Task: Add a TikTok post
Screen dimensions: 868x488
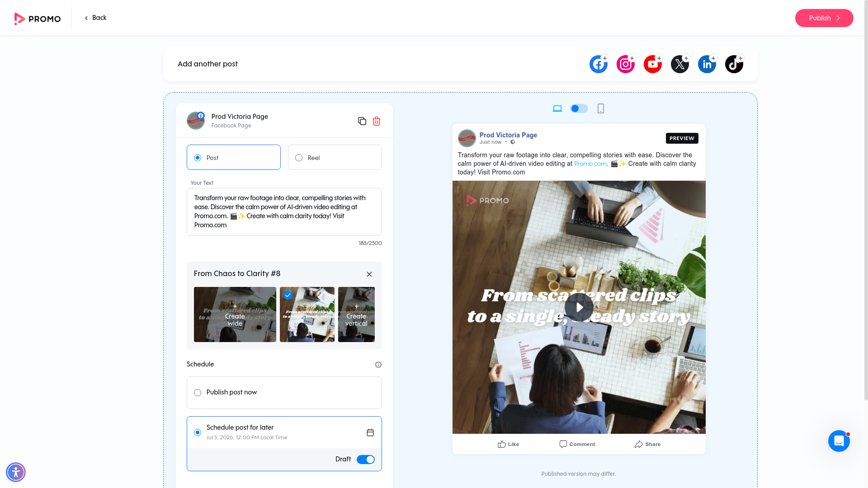Action: pos(734,64)
